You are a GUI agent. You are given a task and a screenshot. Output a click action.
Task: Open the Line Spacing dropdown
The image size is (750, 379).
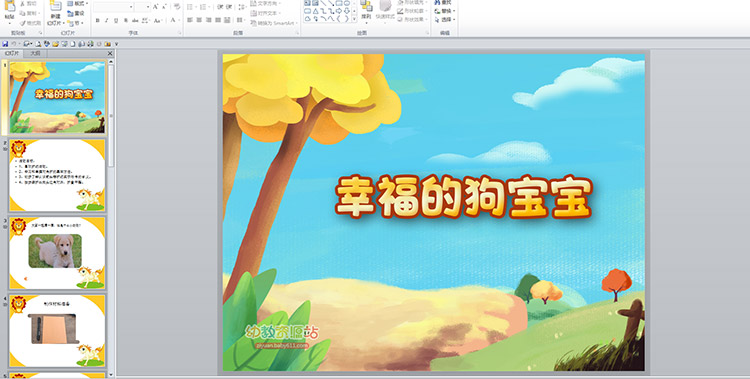(243, 7)
